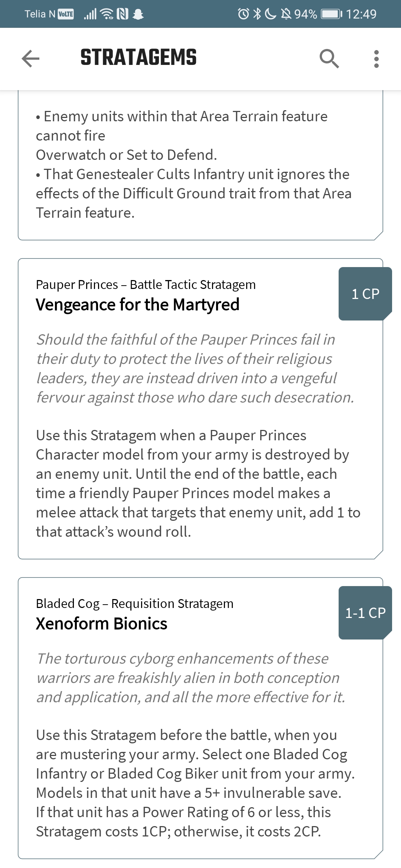Tap the Genestealer Cults Infantry bullet text
This screenshot has height=868, width=401.
pyautogui.click(x=193, y=194)
